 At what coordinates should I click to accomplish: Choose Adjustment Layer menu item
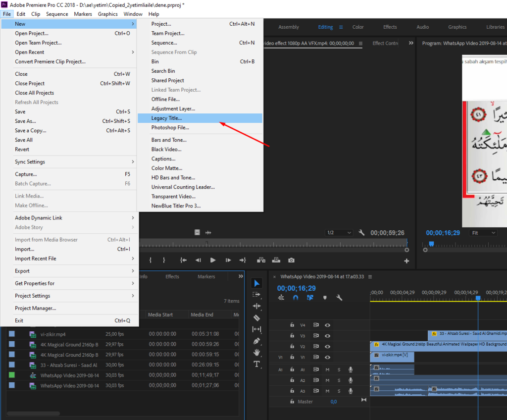pyautogui.click(x=200, y=109)
